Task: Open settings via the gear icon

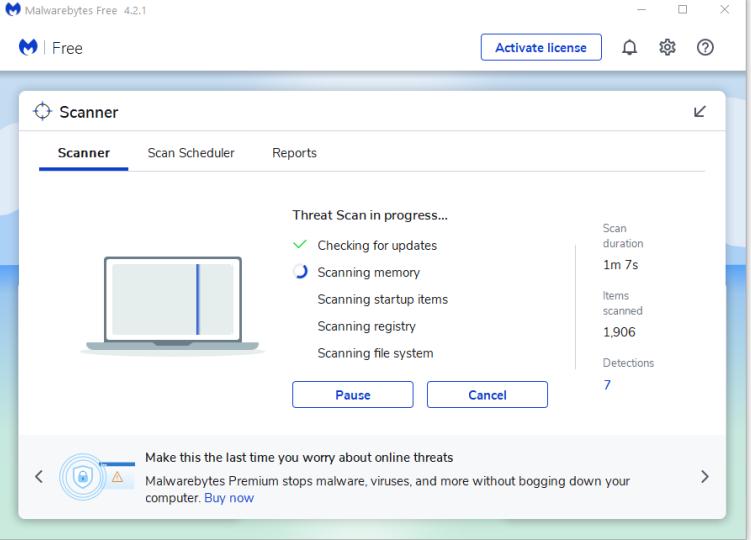Action: [x=667, y=47]
